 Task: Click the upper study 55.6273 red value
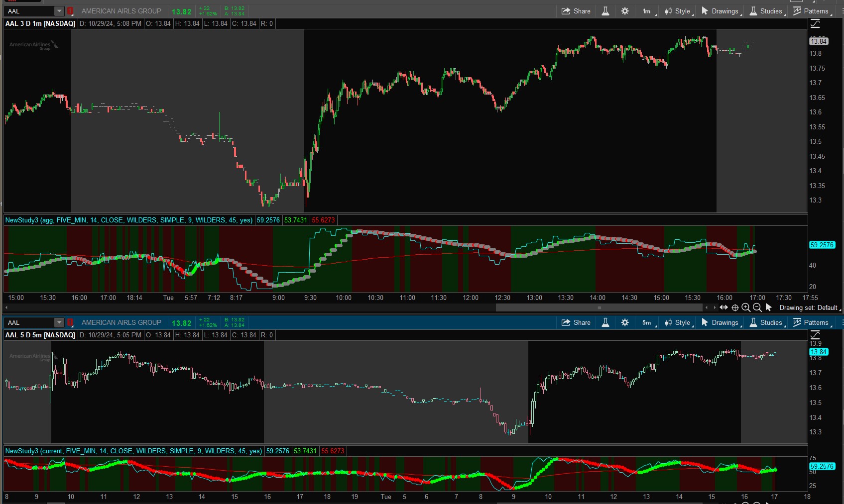[323, 220]
